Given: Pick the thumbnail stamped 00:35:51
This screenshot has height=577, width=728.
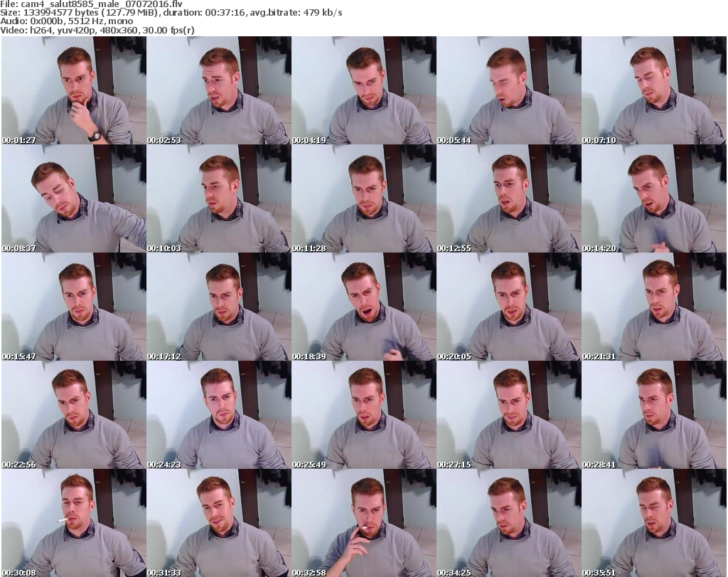Looking at the screenshot, I should coord(654,523).
